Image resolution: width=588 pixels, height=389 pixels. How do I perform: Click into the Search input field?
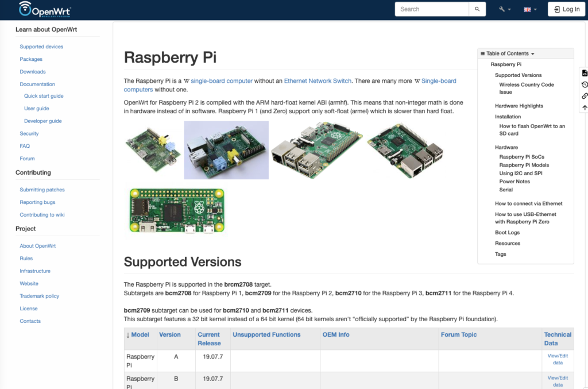[431, 9]
